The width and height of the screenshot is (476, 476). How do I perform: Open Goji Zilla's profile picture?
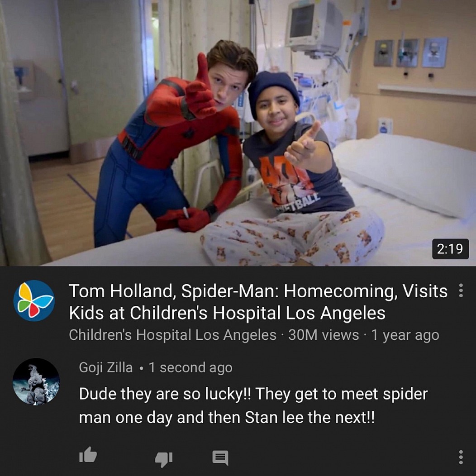pyautogui.click(x=36, y=381)
